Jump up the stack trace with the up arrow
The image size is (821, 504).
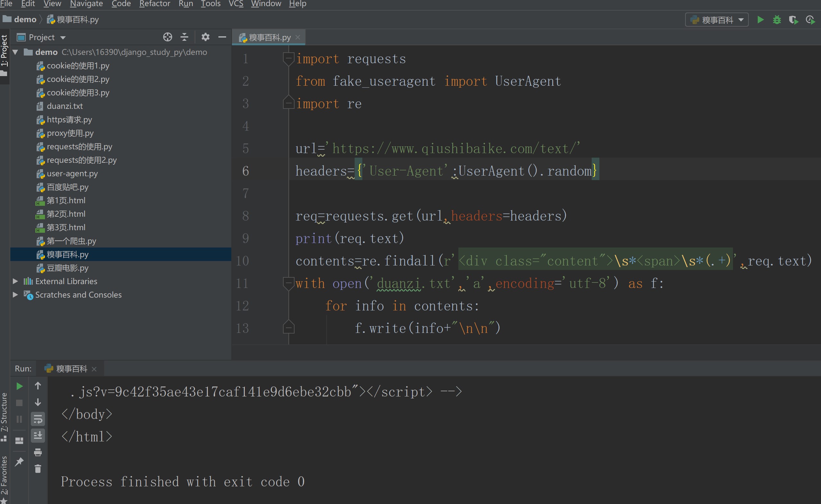38,386
